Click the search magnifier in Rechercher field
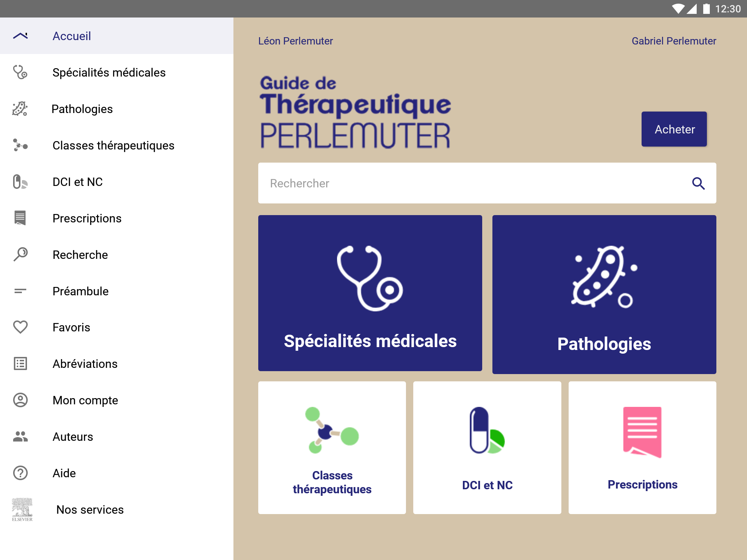 point(698,183)
